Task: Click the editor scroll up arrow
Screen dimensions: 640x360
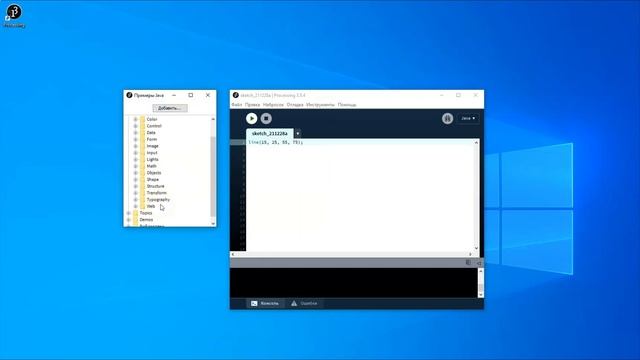Action: tap(476, 142)
